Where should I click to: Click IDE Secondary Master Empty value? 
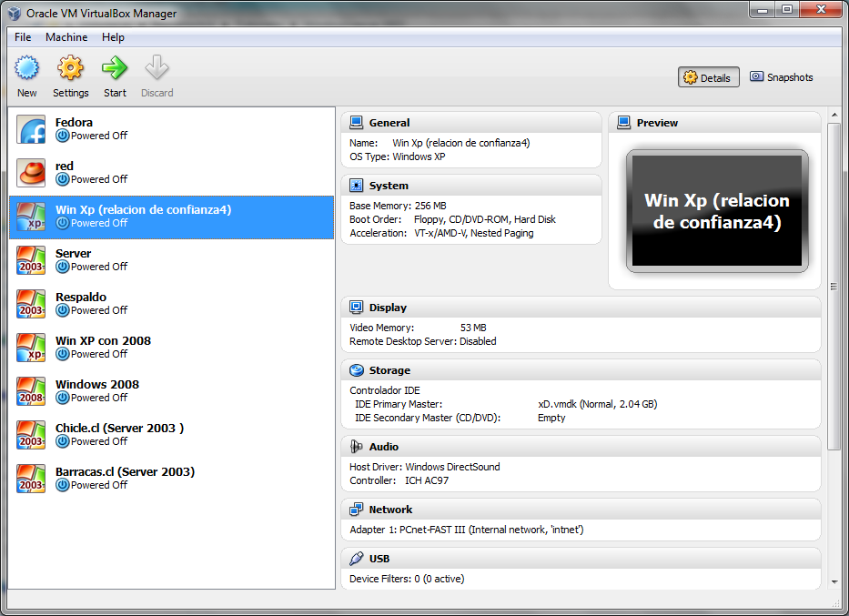click(551, 418)
